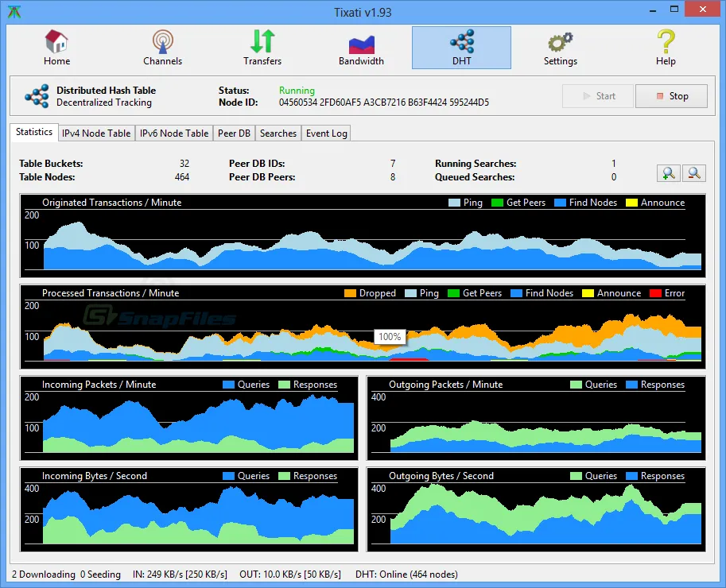This screenshot has height=588, width=726.
Task: Click the Outgoing Bytes / Second graph
Action: coord(536,509)
